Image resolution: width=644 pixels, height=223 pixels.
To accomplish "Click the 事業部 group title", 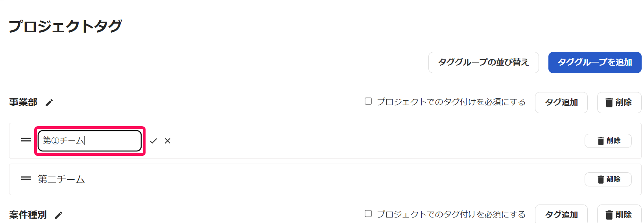I will 23,103.
